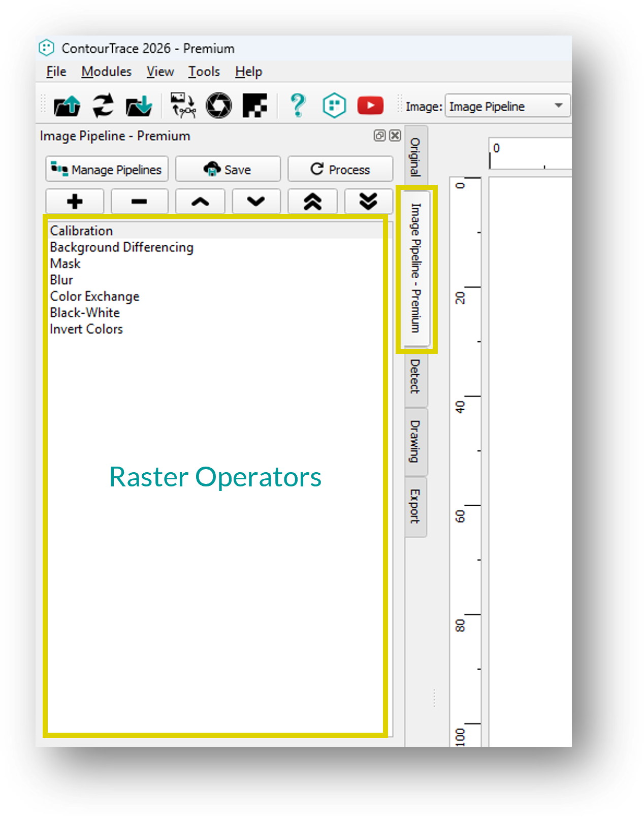Open the Modules menu

pyautogui.click(x=106, y=72)
